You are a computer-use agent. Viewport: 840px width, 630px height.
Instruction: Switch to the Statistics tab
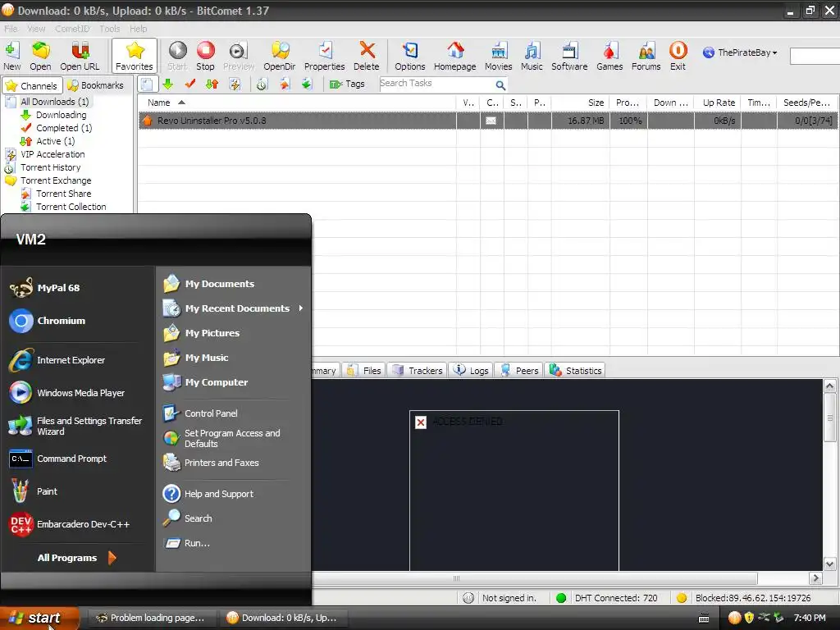point(575,371)
